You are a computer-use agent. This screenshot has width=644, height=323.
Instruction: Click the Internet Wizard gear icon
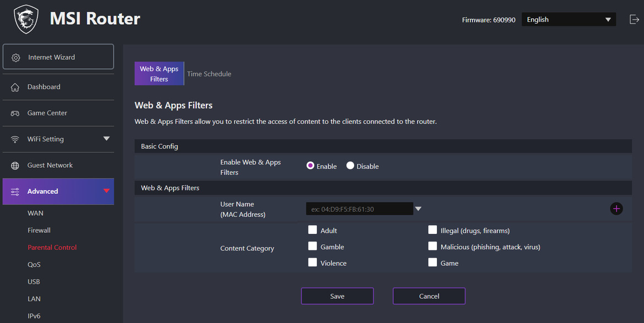click(x=15, y=57)
